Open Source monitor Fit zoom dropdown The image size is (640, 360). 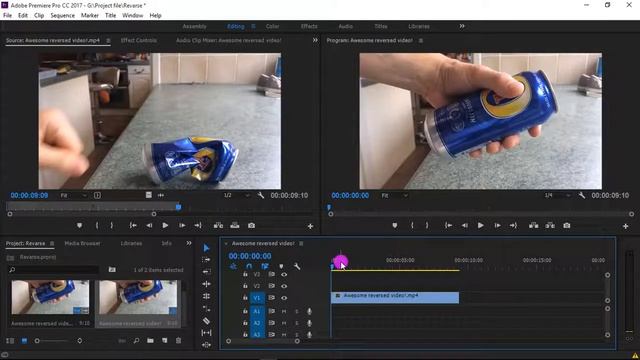73,196
